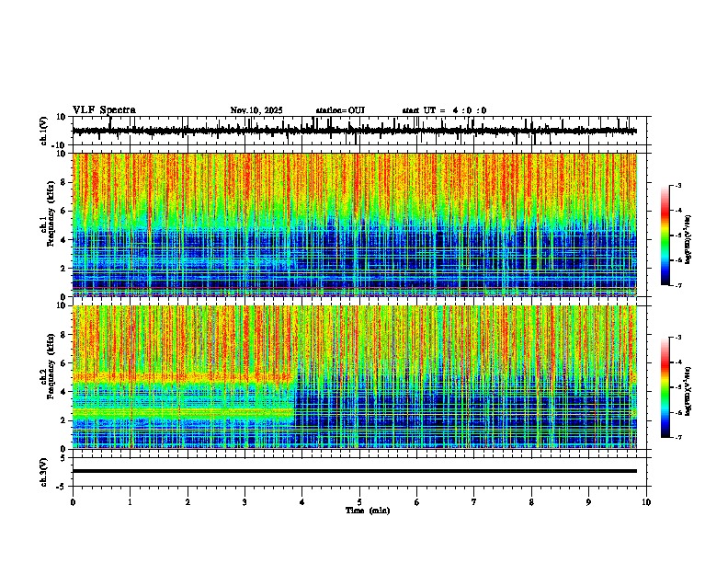
Task: Click the "2" kHz tick on ch.2 frequency axis
Action: pos(64,420)
